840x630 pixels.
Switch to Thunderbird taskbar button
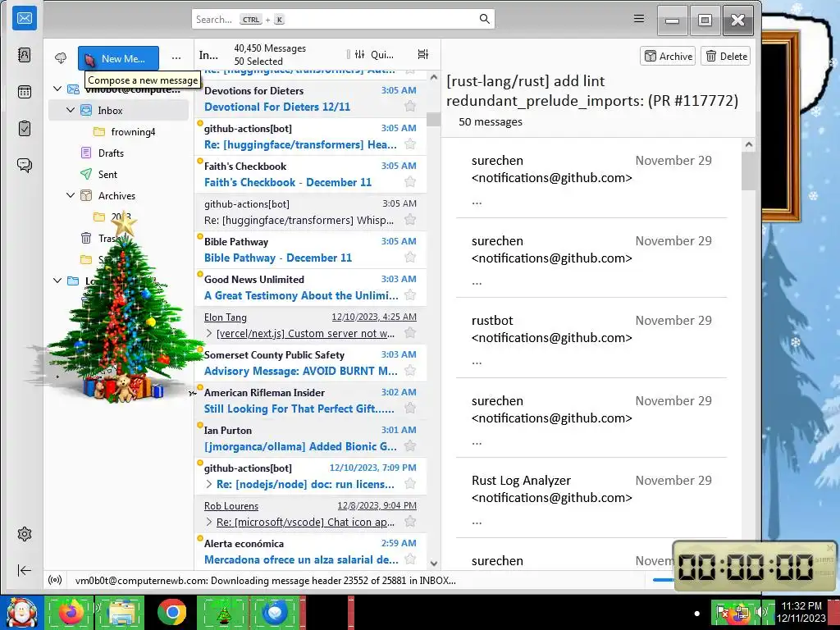point(275,612)
